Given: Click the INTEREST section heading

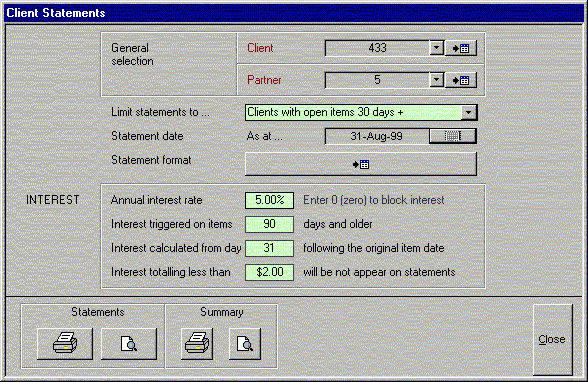Looking at the screenshot, I should 52,200.
